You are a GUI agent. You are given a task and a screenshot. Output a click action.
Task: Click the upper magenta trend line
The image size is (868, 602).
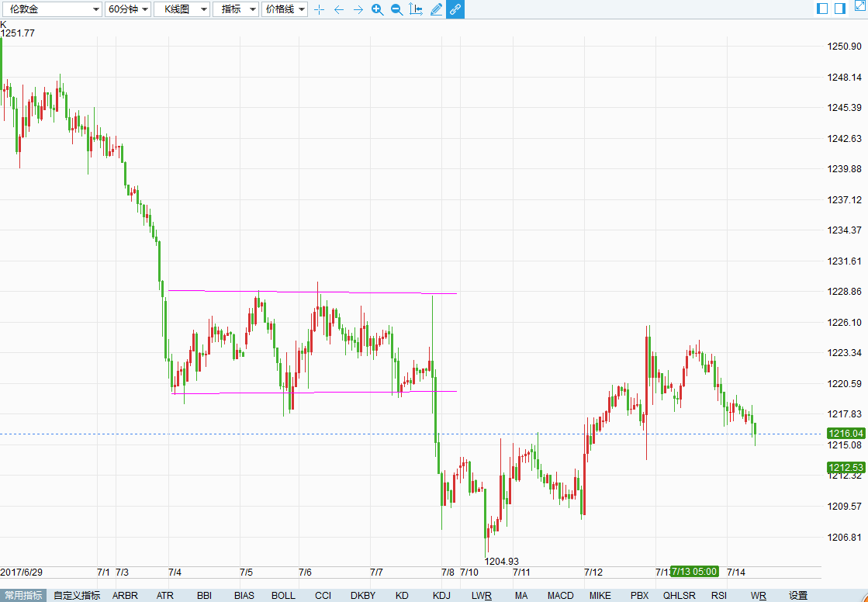(310, 292)
